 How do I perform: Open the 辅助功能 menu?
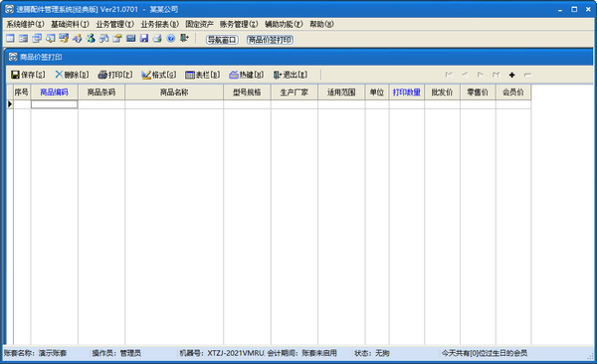coord(284,24)
